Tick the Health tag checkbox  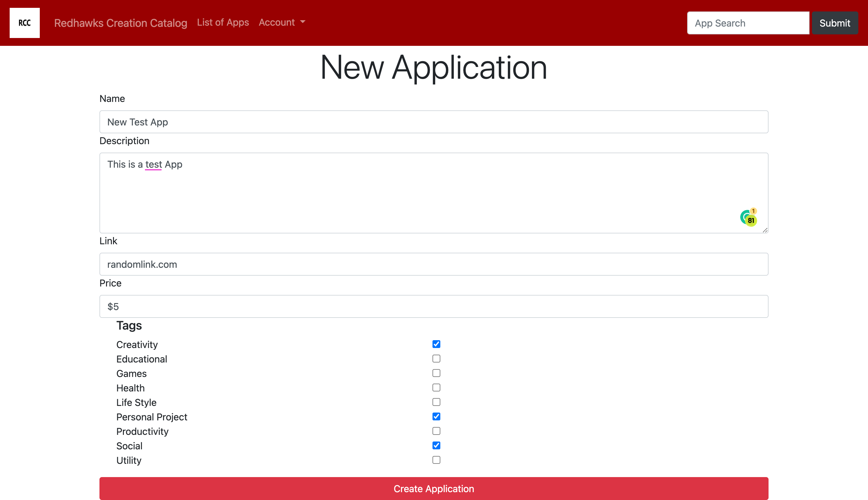coord(436,387)
